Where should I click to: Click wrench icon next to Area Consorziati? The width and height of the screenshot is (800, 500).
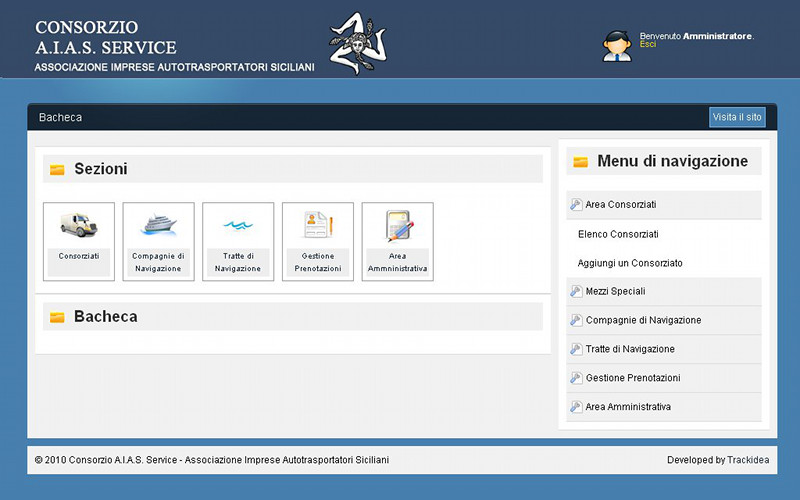576,205
